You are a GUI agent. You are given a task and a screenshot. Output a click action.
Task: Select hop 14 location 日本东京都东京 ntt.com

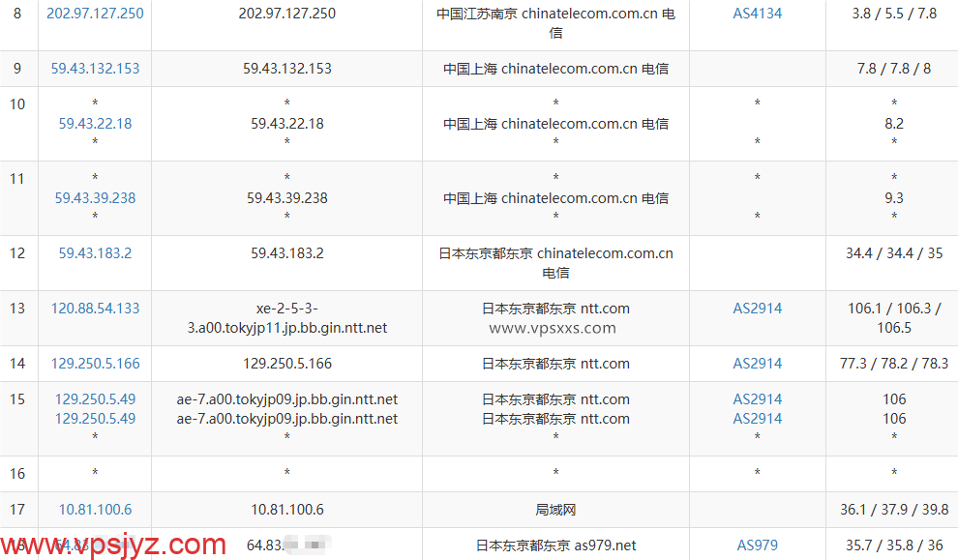coord(556,364)
